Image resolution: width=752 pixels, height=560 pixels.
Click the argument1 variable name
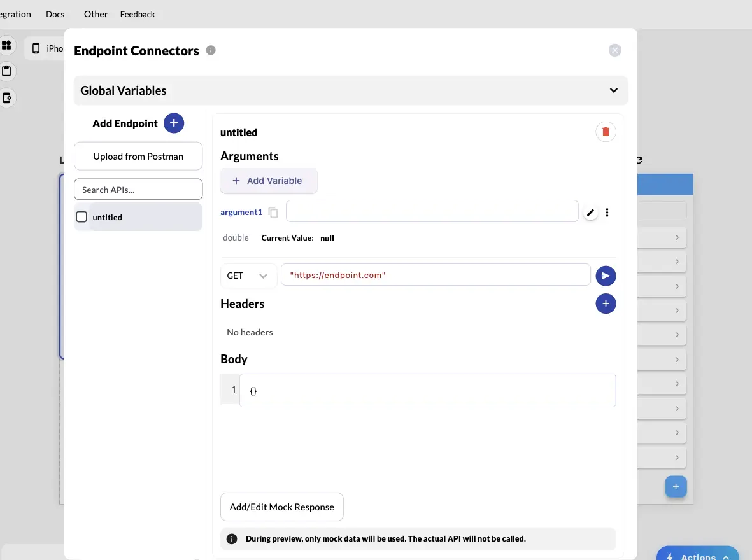pyautogui.click(x=241, y=212)
